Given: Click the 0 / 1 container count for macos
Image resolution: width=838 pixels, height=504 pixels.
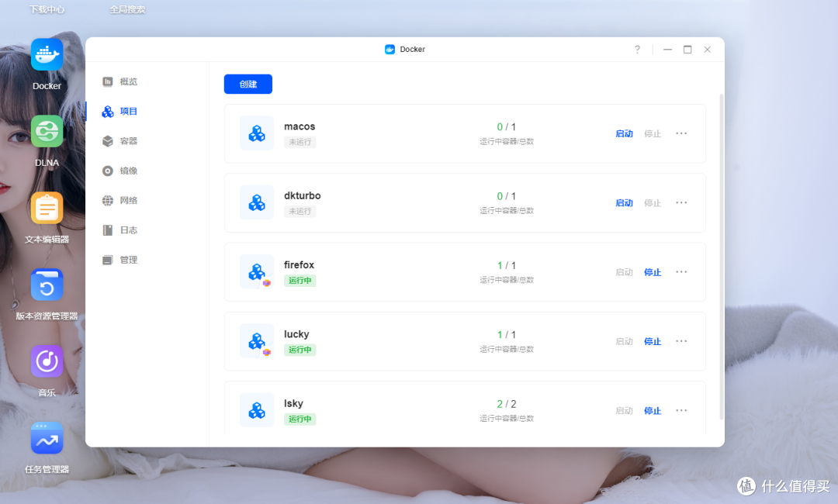Looking at the screenshot, I should (x=507, y=127).
